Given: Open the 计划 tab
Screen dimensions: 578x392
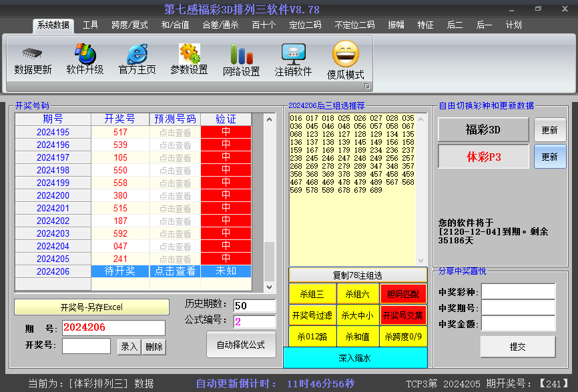Looking at the screenshot, I should click(x=513, y=25).
